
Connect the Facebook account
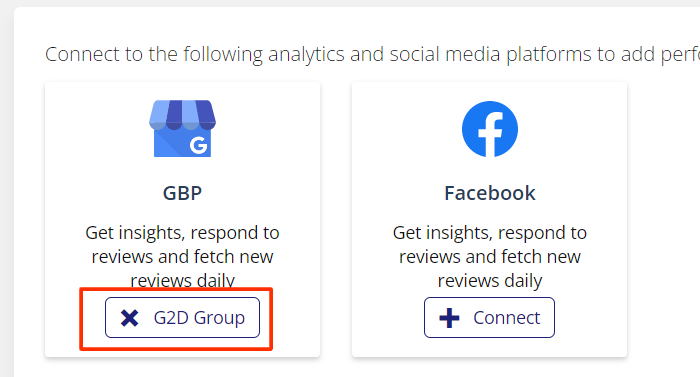489,318
